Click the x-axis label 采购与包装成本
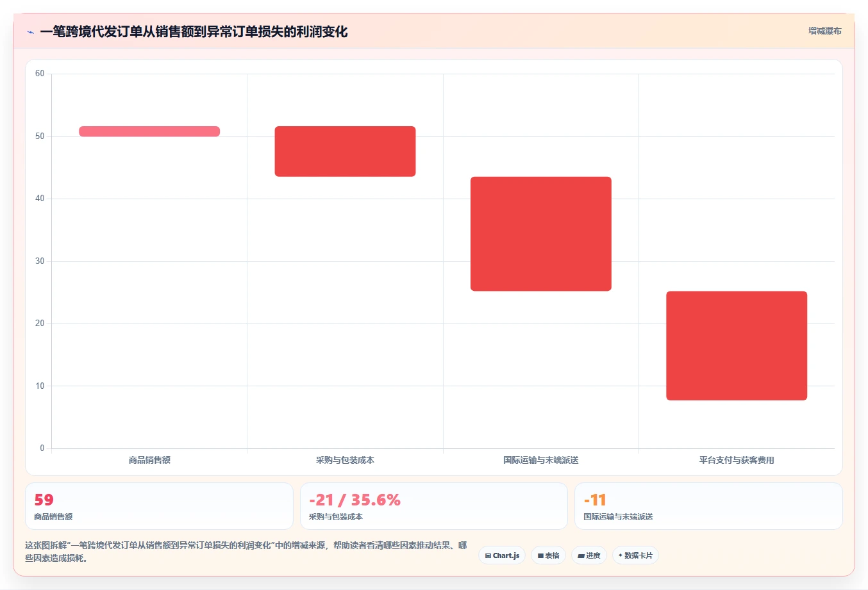This screenshot has height=590, width=868. (x=345, y=460)
